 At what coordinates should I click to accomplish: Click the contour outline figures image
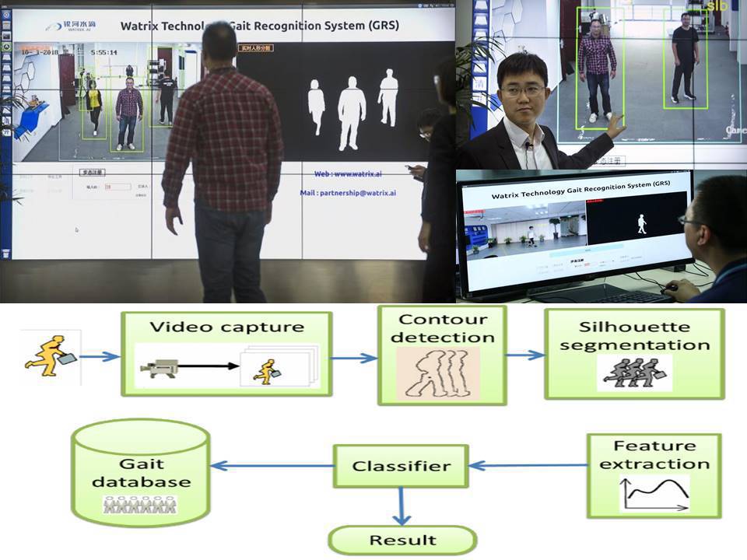click(438, 373)
